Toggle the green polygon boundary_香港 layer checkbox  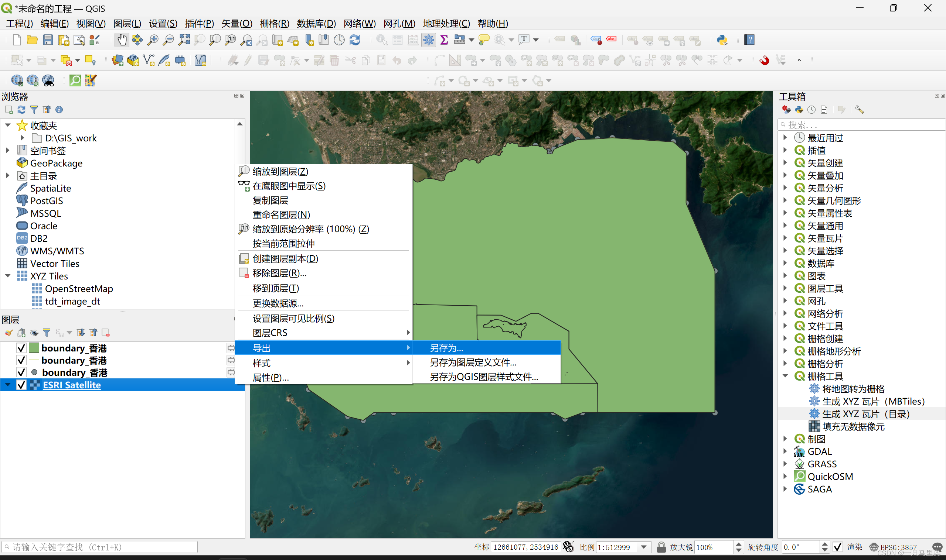tap(21, 348)
